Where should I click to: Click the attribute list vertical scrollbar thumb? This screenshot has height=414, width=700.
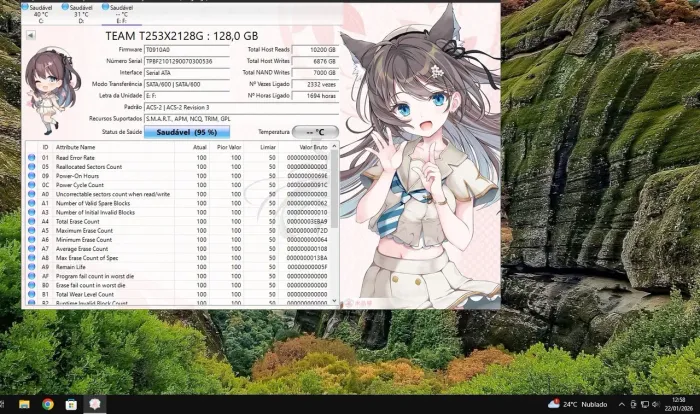tap(334, 190)
